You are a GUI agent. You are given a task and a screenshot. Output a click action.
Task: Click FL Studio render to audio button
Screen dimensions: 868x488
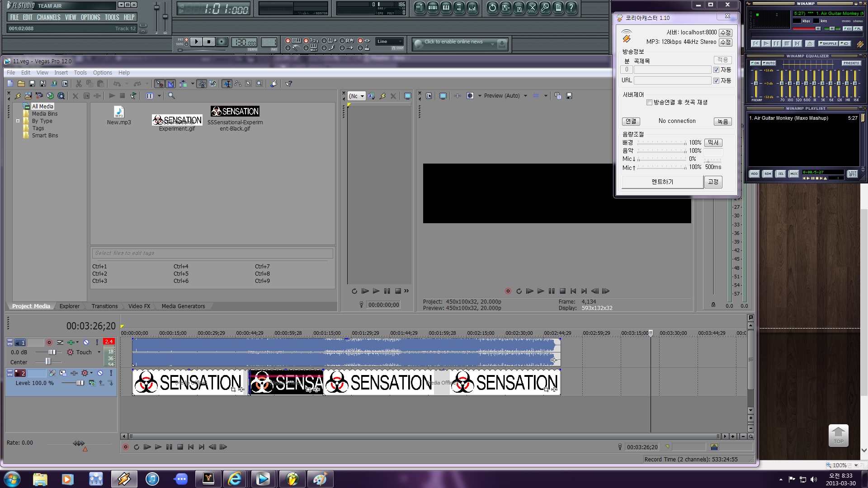click(x=519, y=7)
